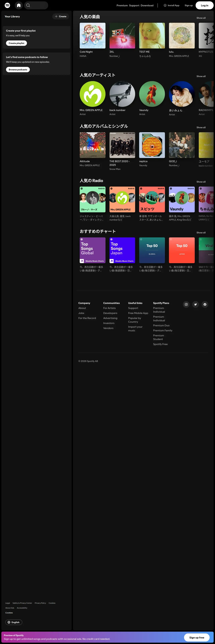215x644 pixels.
Task: Open the English language selector
Action: point(14,622)
